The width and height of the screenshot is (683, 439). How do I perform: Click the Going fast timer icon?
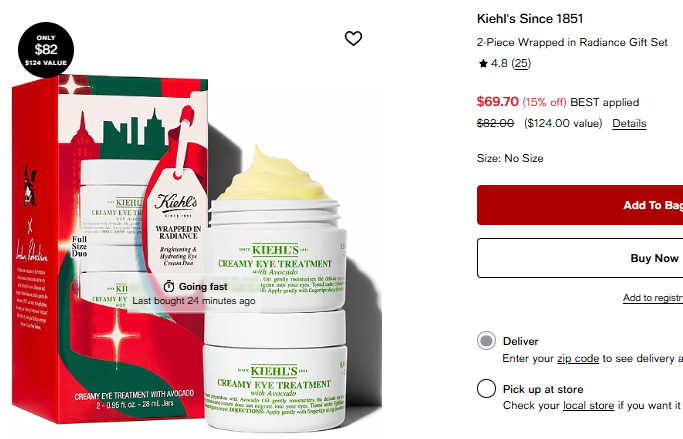[x=169, y=287]
